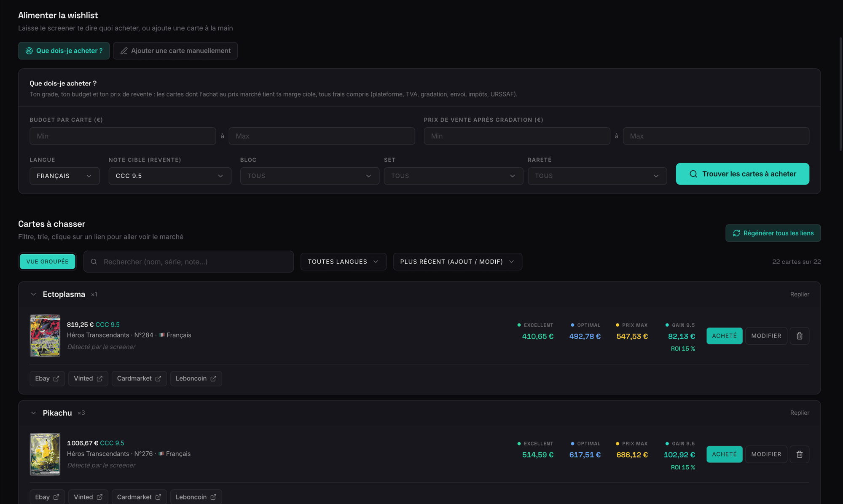Viewport: 843px width, 504px height.
Task: Click 'Régénérer tous les liens' button
Action: coord(773,233)
